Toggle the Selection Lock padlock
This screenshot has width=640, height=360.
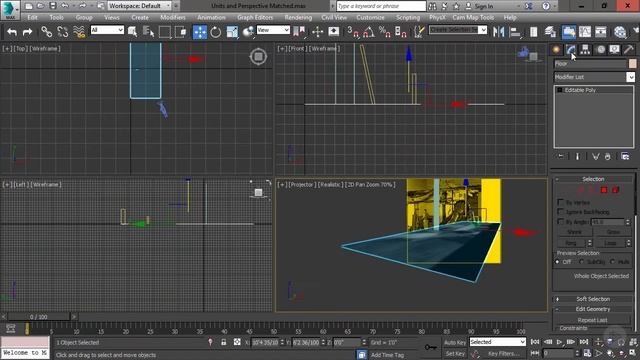[223, 342]
